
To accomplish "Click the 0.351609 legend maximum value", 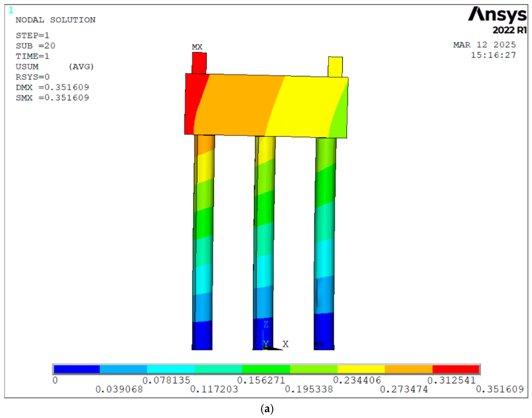I will click(500, 389).
